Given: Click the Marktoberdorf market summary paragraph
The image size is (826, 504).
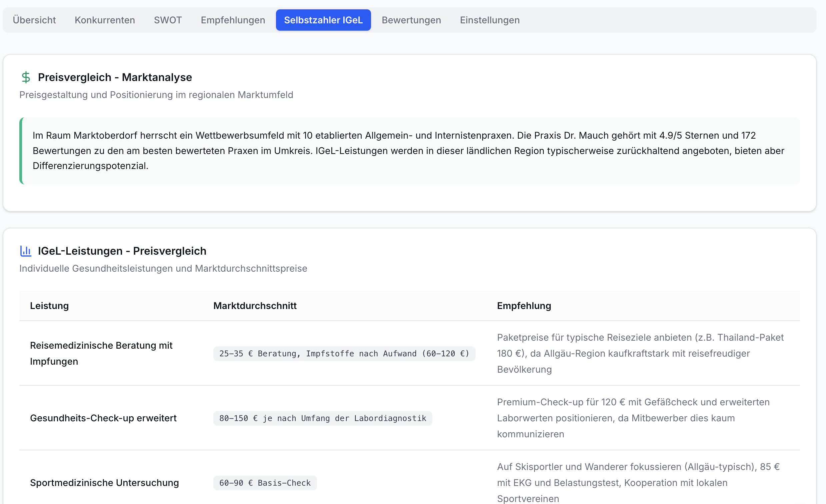Looking at the screenshot, I should [408, 151].
